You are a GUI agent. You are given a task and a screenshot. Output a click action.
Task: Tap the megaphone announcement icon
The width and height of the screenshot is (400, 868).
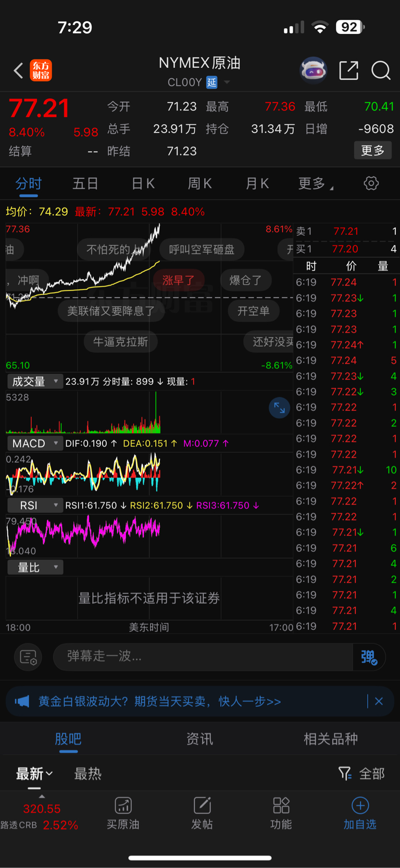tap(22, 701)
